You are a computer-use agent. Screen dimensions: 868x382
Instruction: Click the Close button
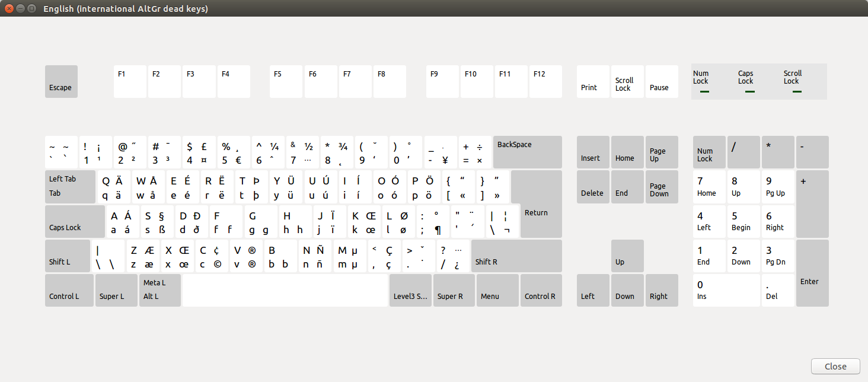[x=835, y=366]
